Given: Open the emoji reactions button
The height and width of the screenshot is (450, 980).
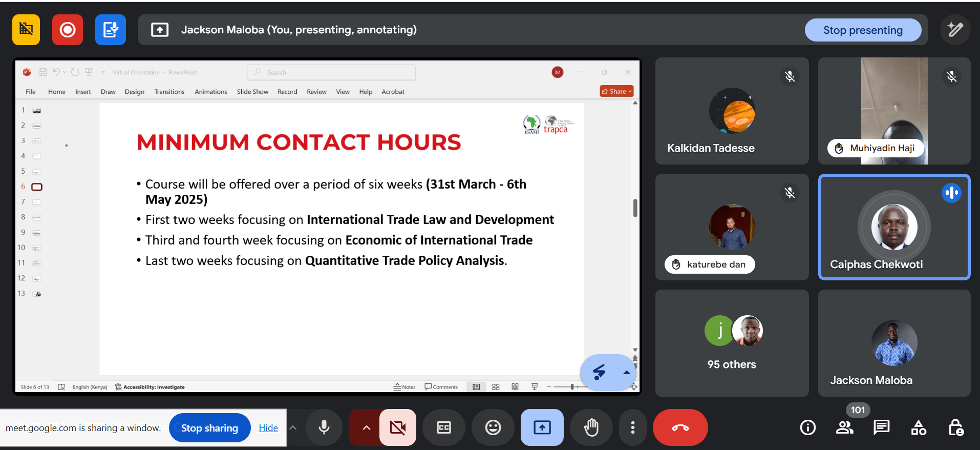Looking at the screenshot, I should point(493,427).
